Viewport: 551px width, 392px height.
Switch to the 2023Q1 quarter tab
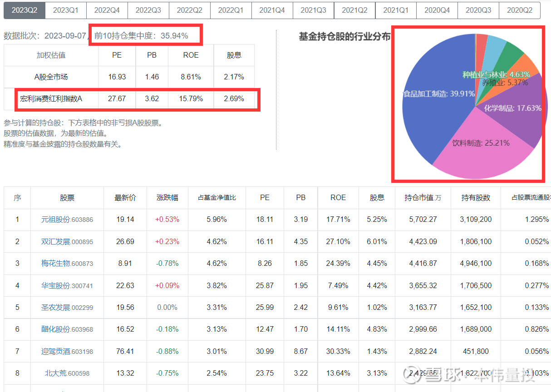[66, 10]
